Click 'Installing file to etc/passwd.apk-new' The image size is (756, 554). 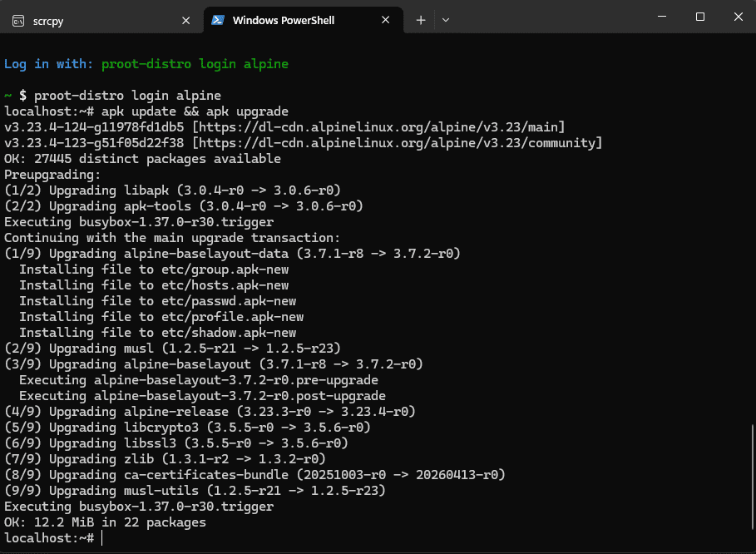click(158, 301)
